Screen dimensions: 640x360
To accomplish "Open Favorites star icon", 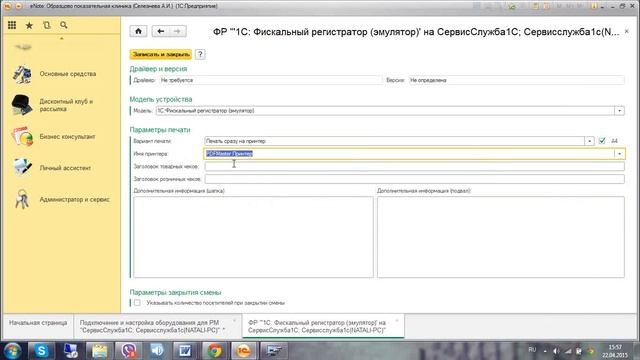I will point(29,25).
